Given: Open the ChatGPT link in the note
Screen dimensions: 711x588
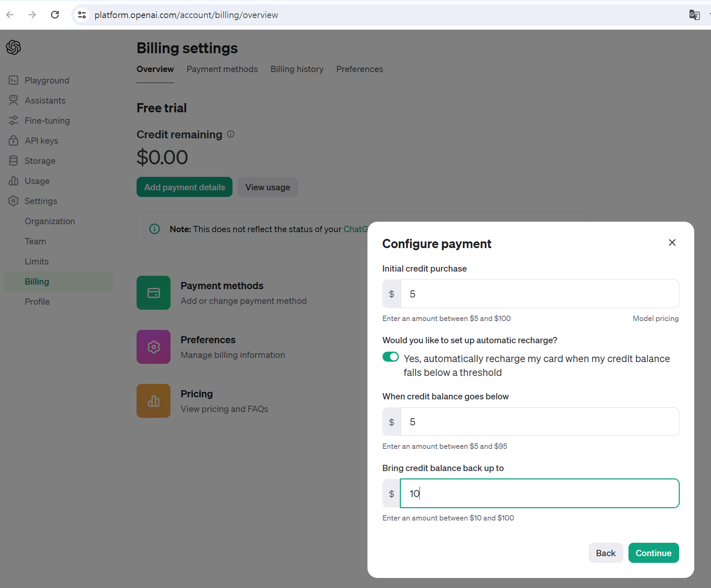Looking at the screenshot, I should pos(355,229).
